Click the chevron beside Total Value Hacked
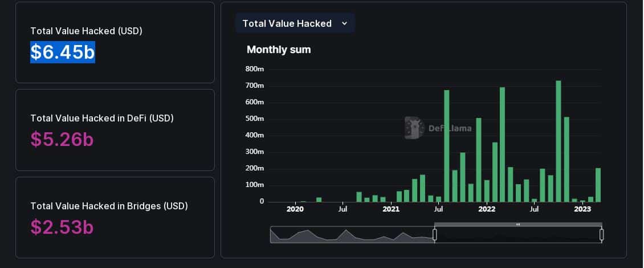 [x=344, y=24]
